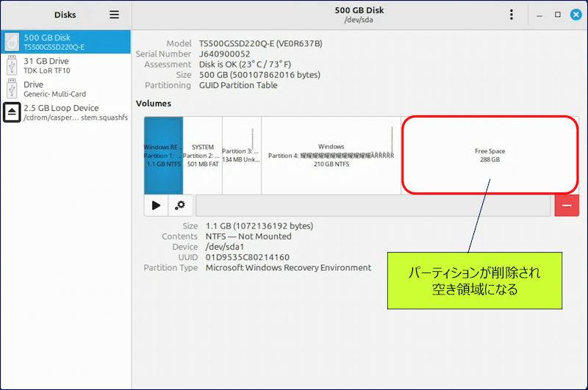Pick Partition 3 134 MB volume

(x=241, y=155)
